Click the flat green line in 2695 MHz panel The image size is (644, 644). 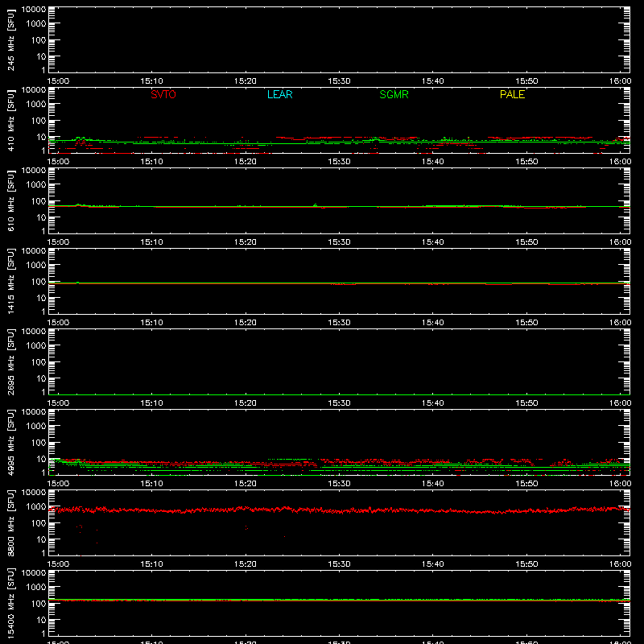[x=339, y=394]
